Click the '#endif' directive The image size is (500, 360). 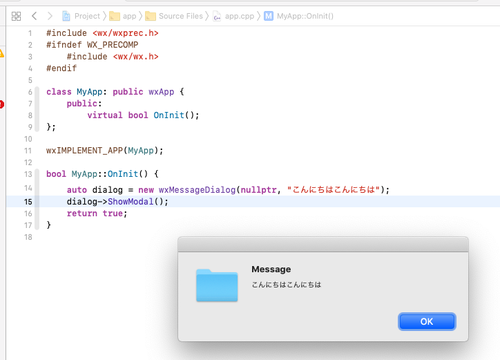61,68
